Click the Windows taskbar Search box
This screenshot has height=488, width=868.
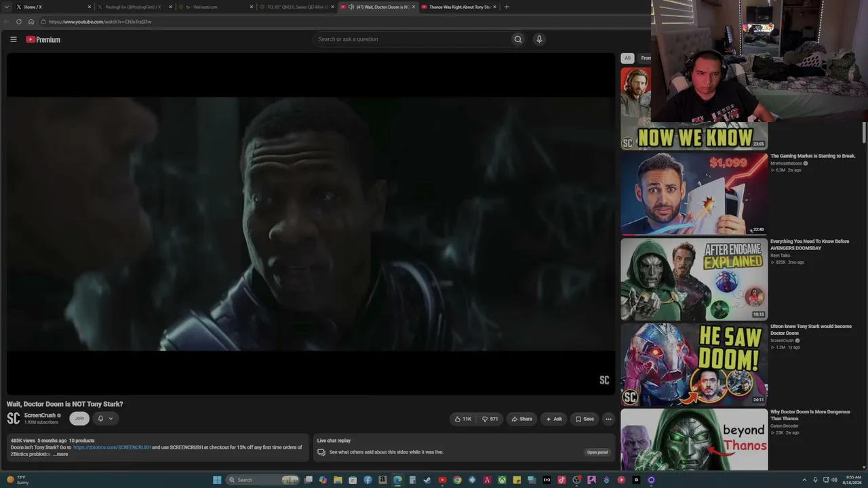pyautogui.click(x=262, y=480)
